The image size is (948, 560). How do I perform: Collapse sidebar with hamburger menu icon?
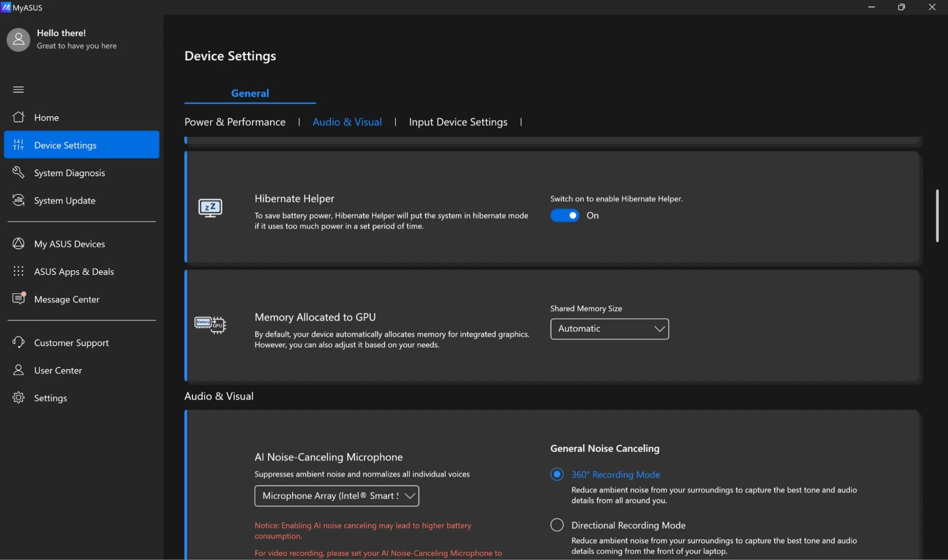pyautogui.click(x=19, y=90)
